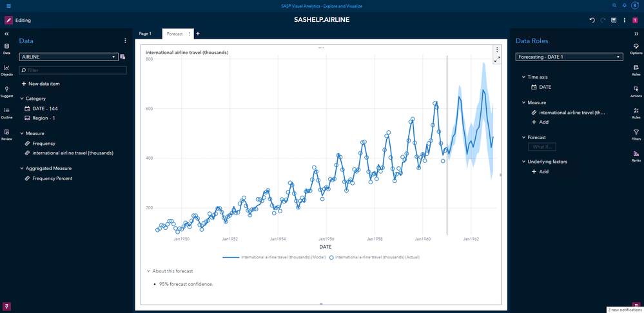Screen dimensions: 644x313
Task: Open the Forecasting - DATE 1 object dropdown
Action: [569, 57]
